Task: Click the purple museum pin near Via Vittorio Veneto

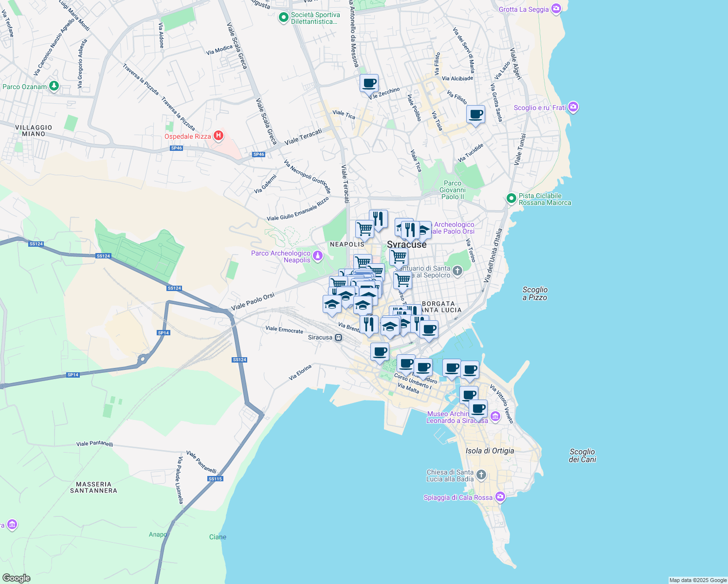Action: click(x=496, y=417)
